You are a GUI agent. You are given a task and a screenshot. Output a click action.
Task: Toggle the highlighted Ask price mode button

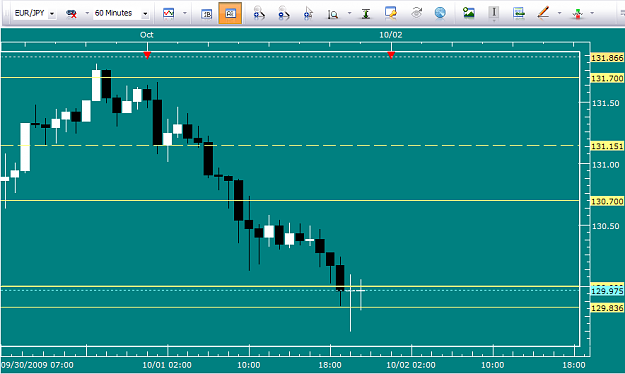click(230, 13)
